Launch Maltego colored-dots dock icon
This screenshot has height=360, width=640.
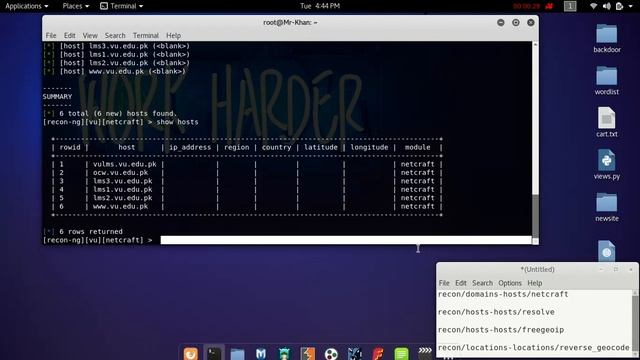(331, 353)
